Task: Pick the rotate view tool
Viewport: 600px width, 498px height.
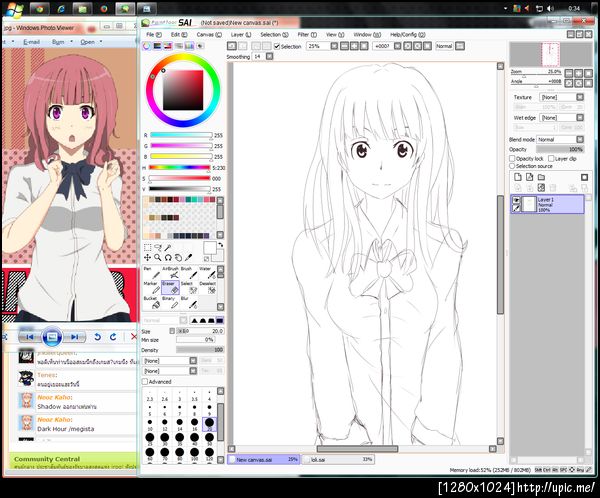Action: tap(168, 258)
